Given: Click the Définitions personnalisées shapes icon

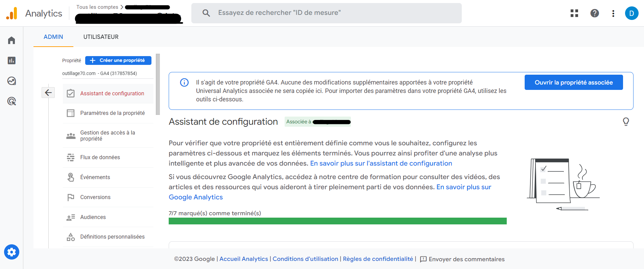Looking at the screenshot, I should [71, 237].
